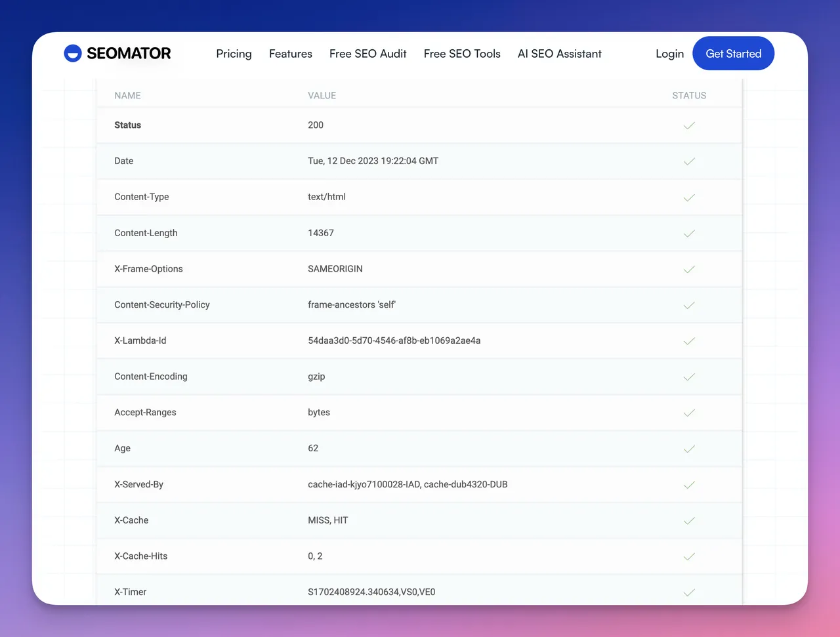
Task: Open the Pricing menu item
Action: click(234, 54)
